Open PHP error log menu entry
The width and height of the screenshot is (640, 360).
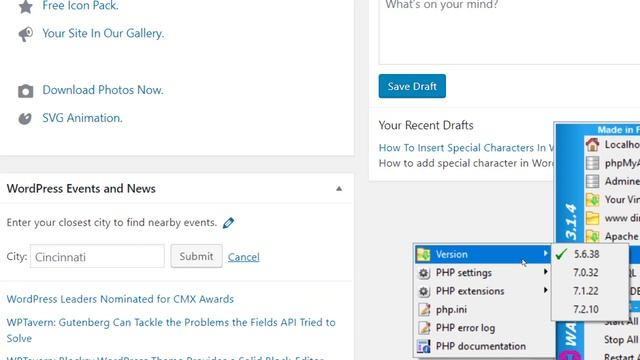[x=483, y=328]
